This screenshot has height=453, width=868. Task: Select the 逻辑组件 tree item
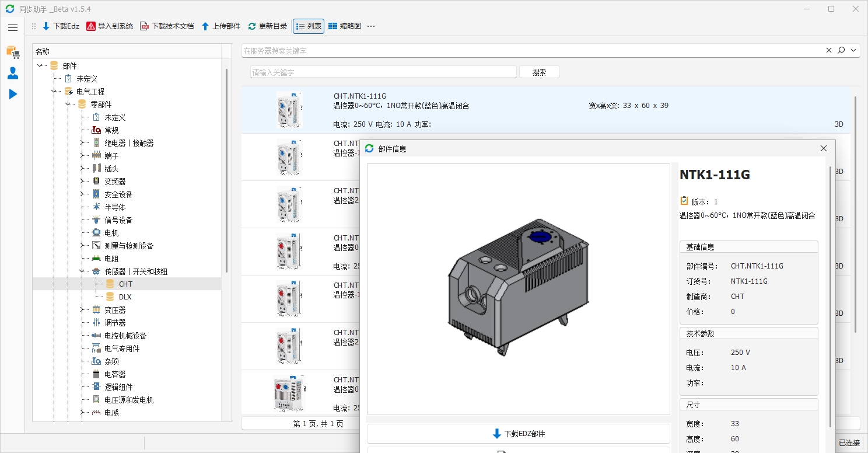point(118,387)
